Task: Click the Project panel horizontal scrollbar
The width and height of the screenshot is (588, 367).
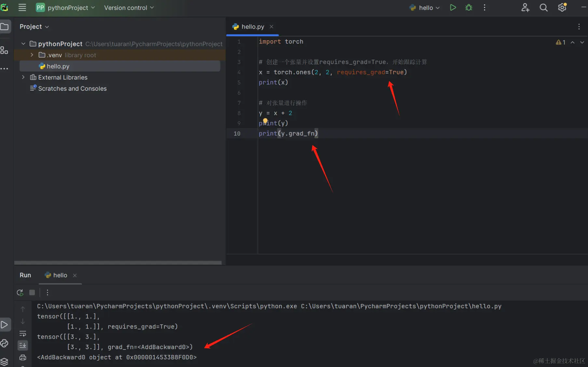Action: tap(118, 262)
